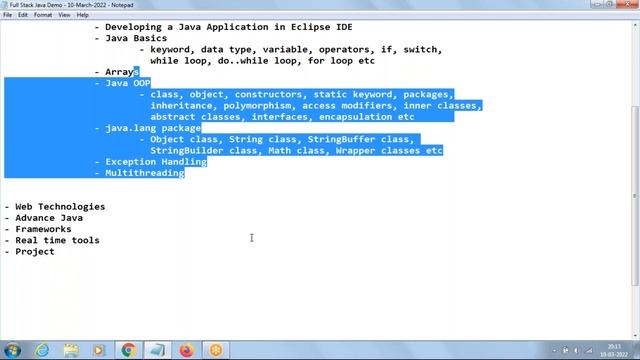The width and height of the screenshot is (640, 360).
Task: Open the View menu
Action: point(64,15)
